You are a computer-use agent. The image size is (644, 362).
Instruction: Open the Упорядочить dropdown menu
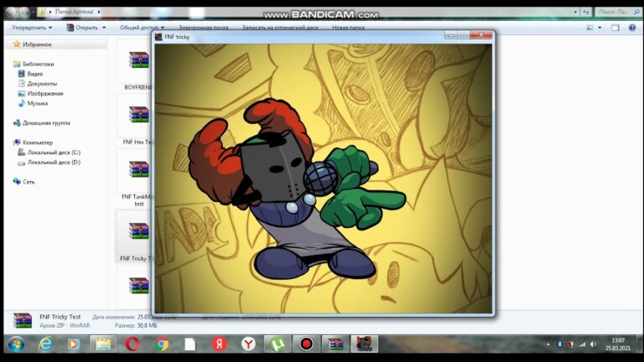click(32, 28)
